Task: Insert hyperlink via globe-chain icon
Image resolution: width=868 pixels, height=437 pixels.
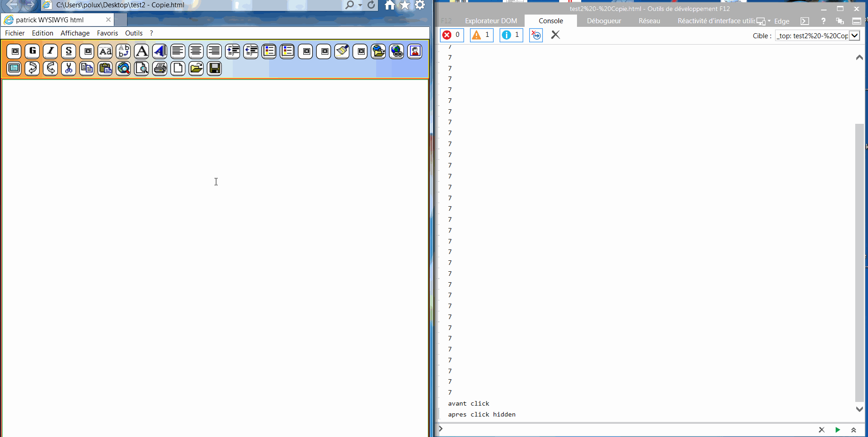Action: (x=397, y=51)
